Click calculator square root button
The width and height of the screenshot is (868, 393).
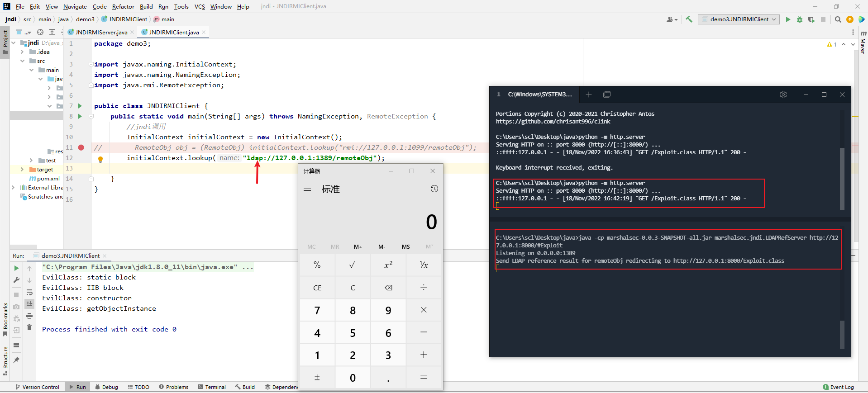click(x=353, y=265)
